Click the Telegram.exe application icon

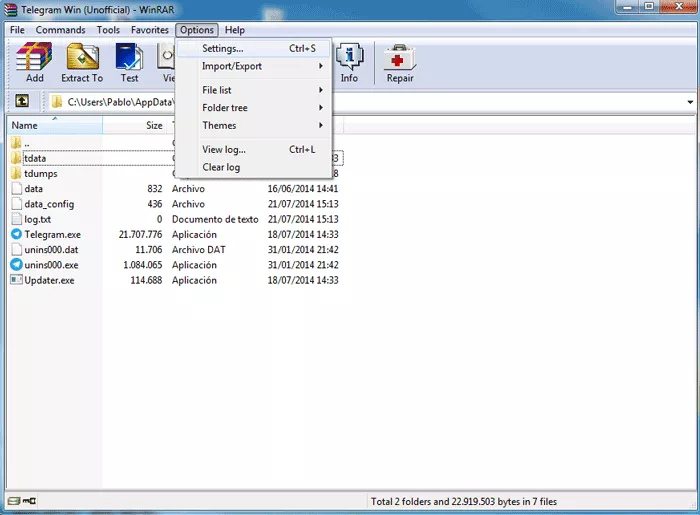click(x=16, y=234)
